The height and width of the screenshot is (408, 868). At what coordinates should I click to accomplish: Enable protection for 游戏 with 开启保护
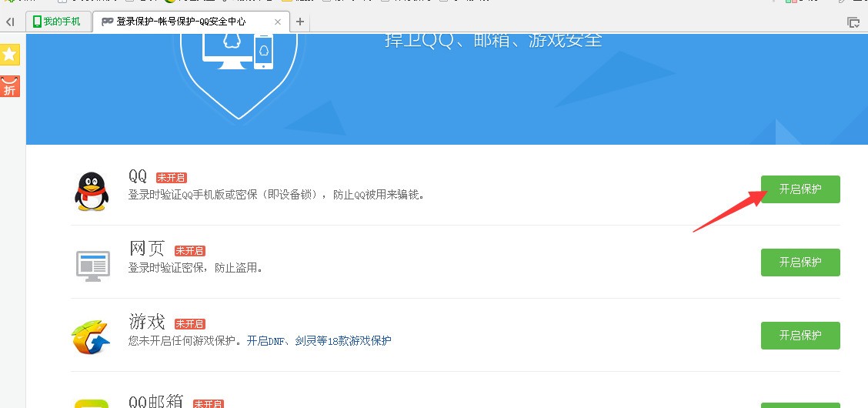point(800,336)
